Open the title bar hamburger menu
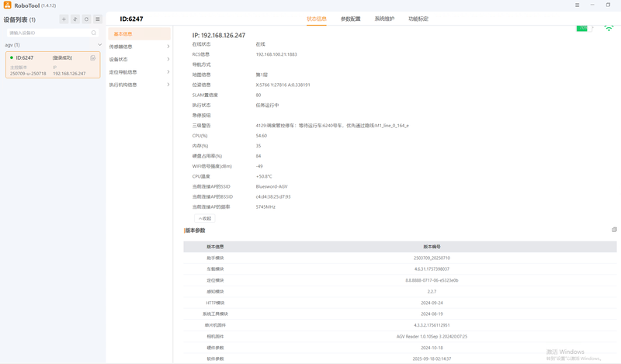The width and height of the screenshot is (621, 364). tap(577, 5)
